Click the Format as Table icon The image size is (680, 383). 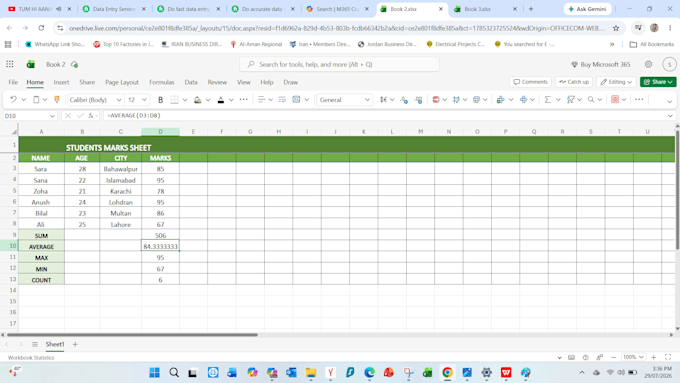456,100
